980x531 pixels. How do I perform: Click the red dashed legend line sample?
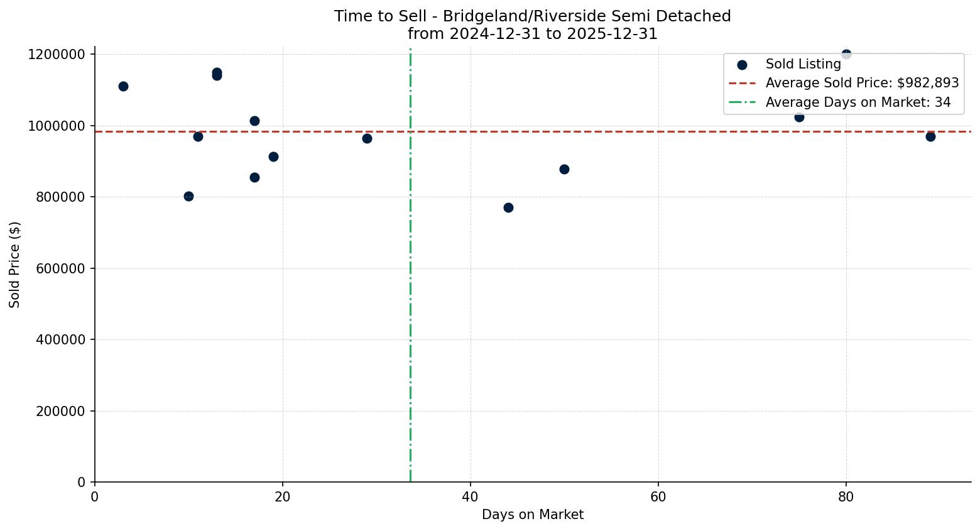(x=742, y=83)
